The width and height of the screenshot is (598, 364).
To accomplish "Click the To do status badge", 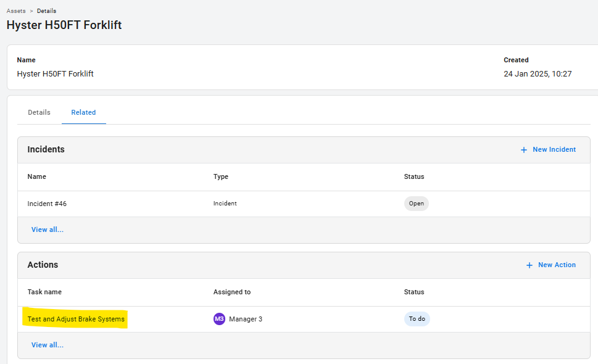I will point(417,319).
